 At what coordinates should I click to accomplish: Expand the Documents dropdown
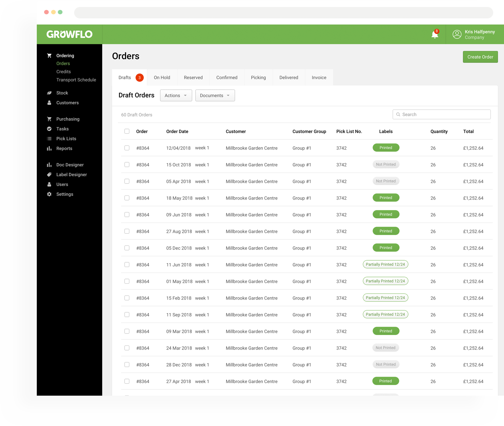point(215,95)
